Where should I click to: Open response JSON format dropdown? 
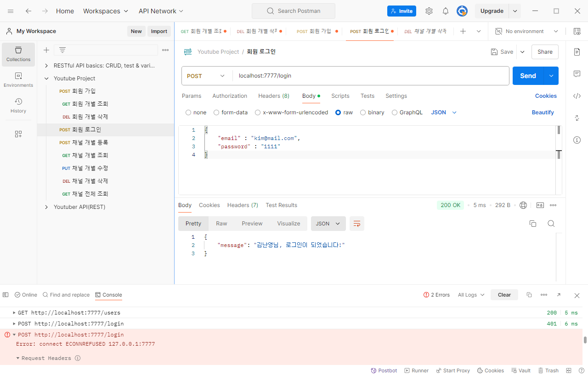328,224
